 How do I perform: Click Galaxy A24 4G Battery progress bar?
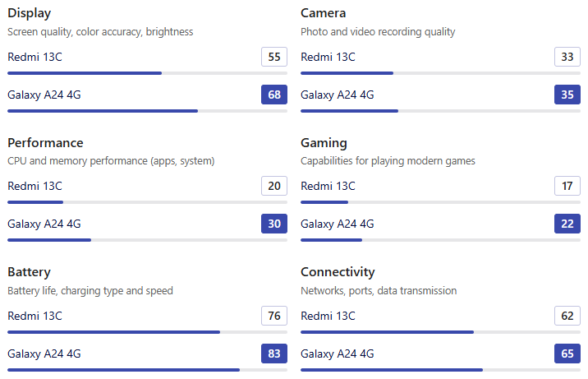coord(147,370)
